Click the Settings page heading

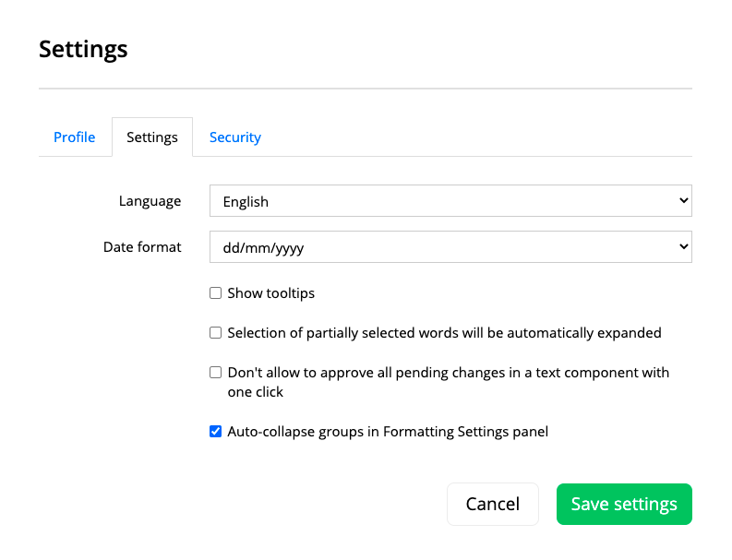click(83, 49)
